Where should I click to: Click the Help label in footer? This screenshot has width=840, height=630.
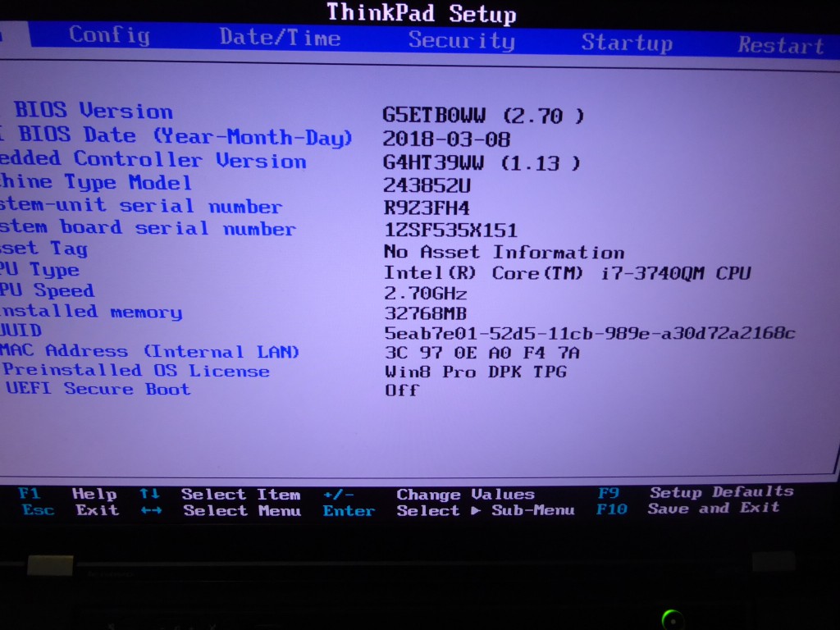[94, 494]
